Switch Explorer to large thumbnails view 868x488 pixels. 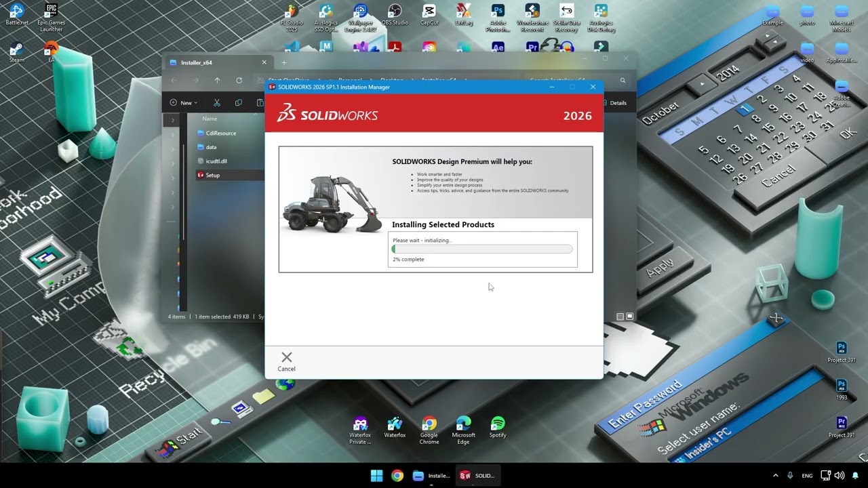pyautogui.click(x=629, y=317)
